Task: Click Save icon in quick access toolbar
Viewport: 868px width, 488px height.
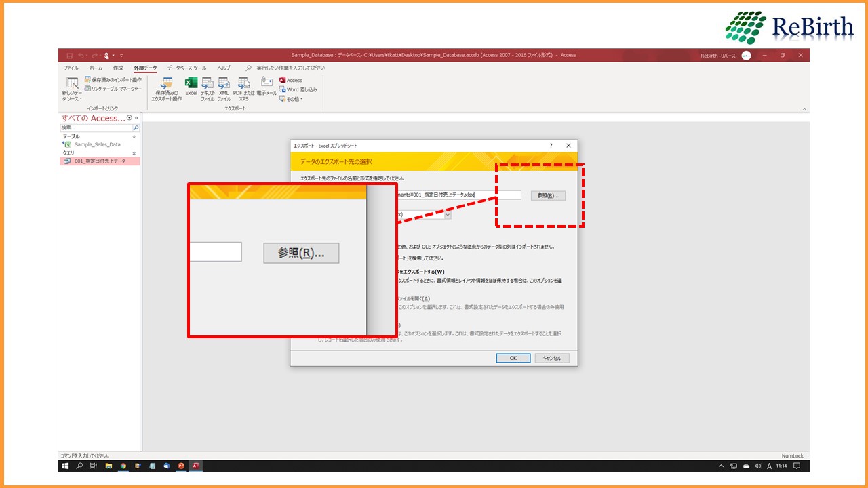Action: click(x=69, y=55)
